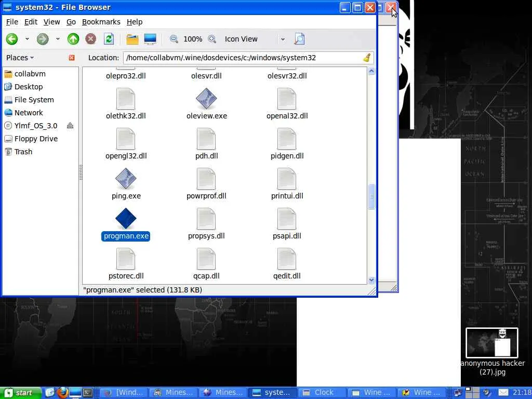Image resolution: width=532 pixels, height=399 pixels.
Task: Select the pstorec.dll file icon
Action: [126, 259]
